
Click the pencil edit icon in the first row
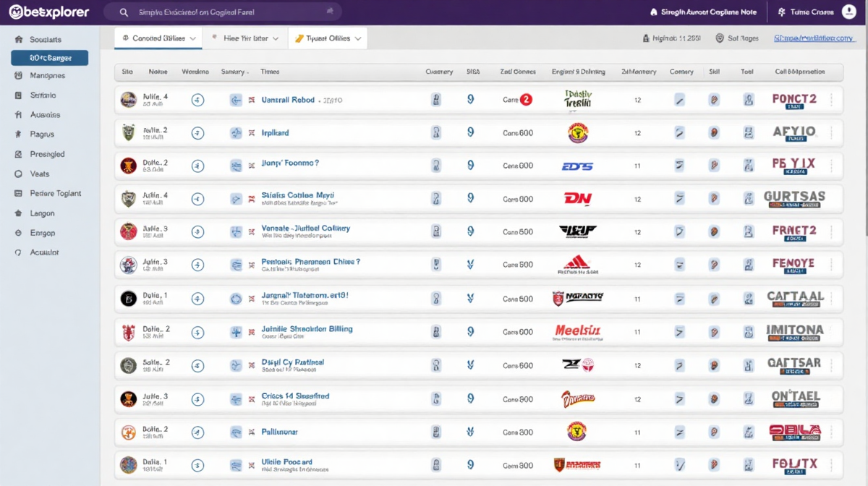click(679, 100)
